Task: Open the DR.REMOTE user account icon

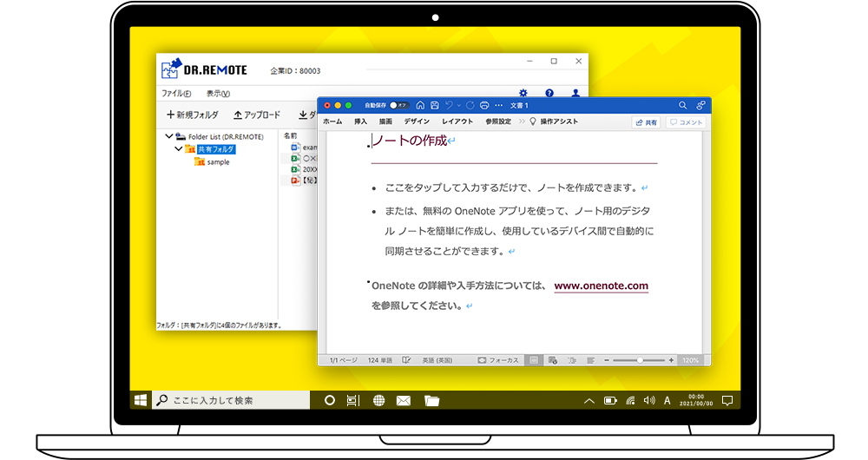Action: click(575, 93)
